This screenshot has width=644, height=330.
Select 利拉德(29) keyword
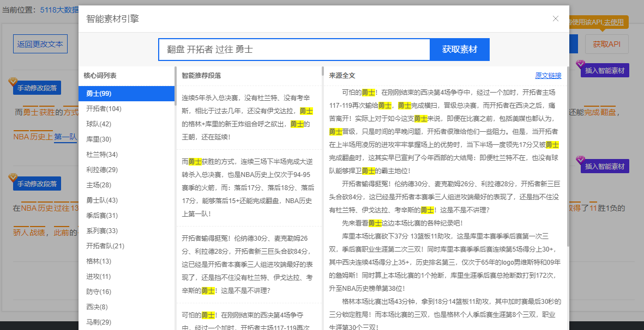click(127, 170)
